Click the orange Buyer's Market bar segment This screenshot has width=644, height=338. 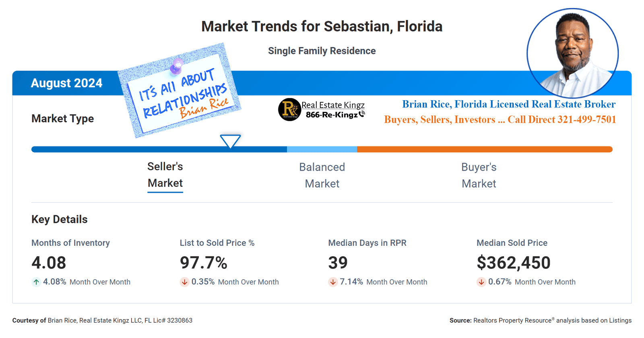tap(485, 149)
